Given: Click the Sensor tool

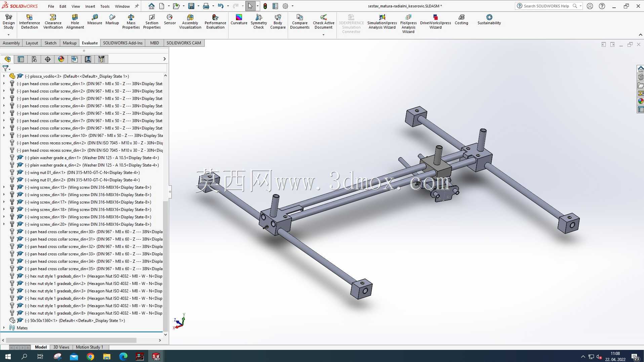Looking at the screenshot, I should coord(170,20).
